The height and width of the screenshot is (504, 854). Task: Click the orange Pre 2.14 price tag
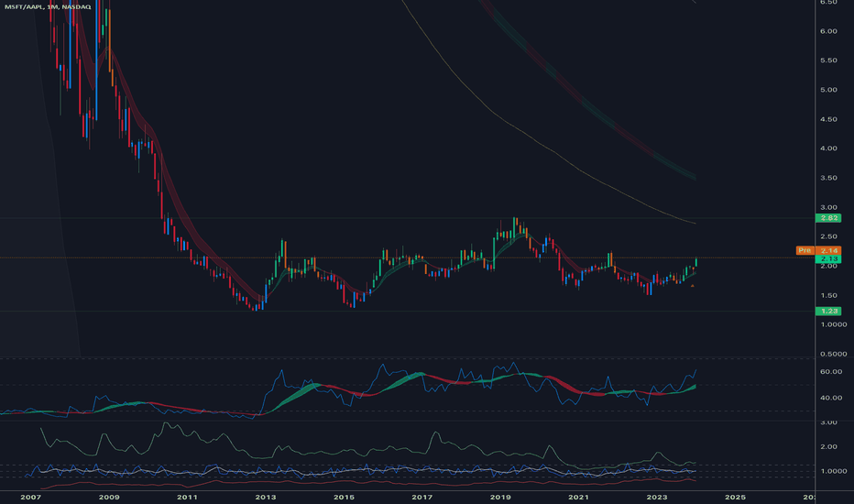click(818, 251)
